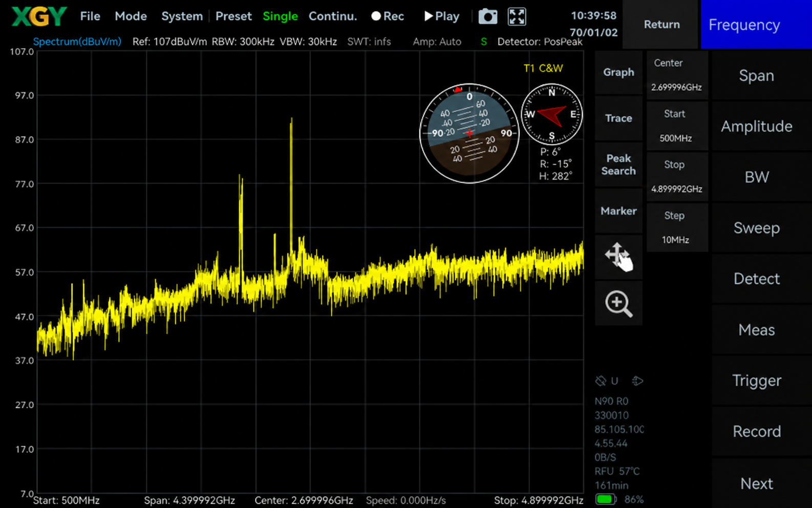Image resolution: width=812 pixels, height=508 pixels.
Task: Click the Speed: 0.000Hz/s readout
Action: (x=405, y=500)
